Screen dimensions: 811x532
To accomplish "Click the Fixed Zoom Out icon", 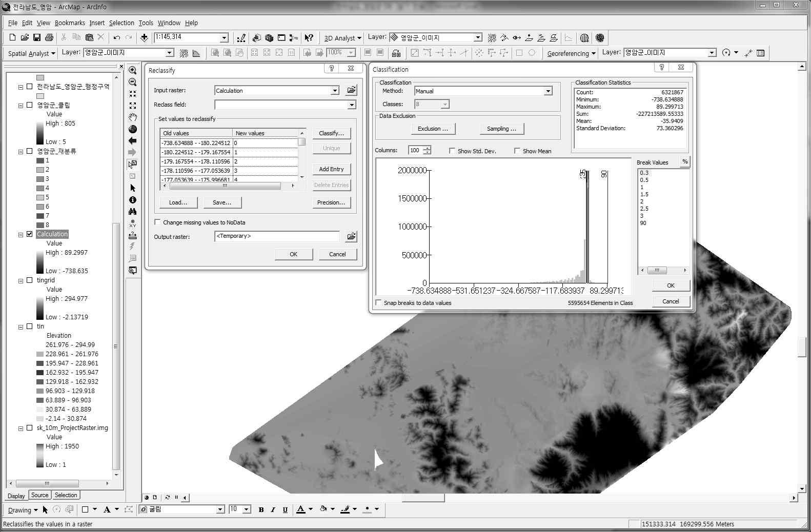I will pos(133,106).
